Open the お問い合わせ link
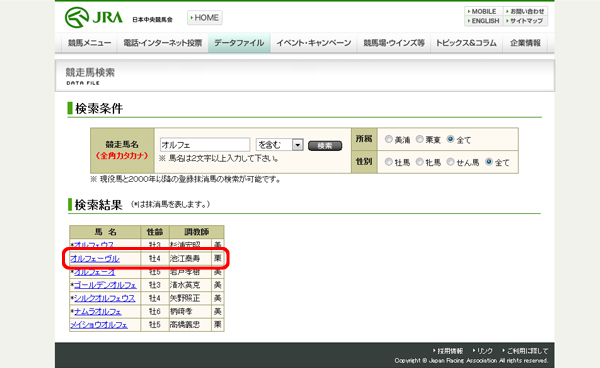This screenshot has width=600, height=368. 525,11
